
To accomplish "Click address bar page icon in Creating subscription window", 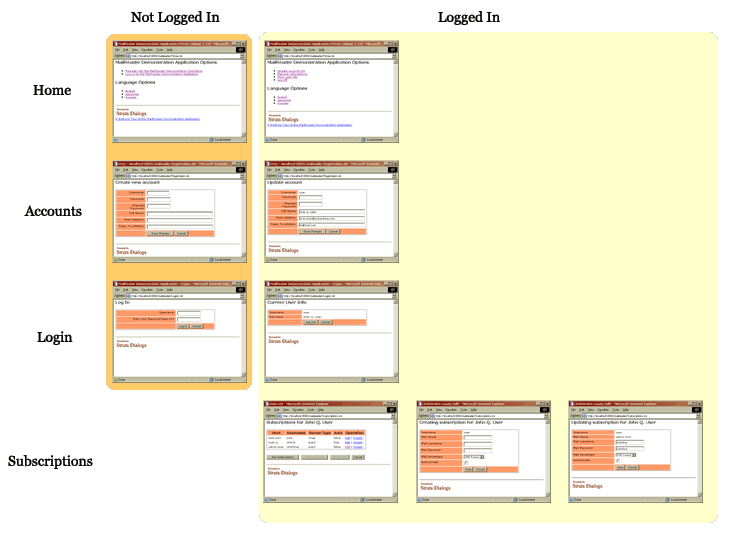I will pos(433,416).
